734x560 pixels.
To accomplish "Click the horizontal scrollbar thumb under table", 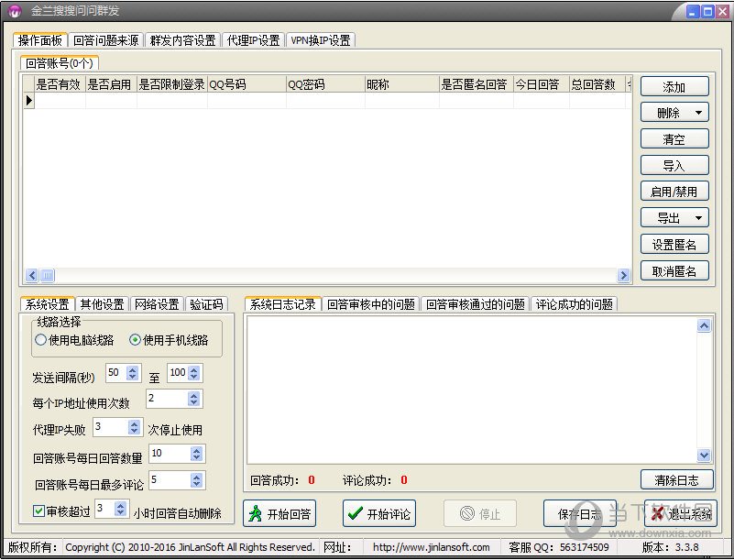I will [48, 275].
